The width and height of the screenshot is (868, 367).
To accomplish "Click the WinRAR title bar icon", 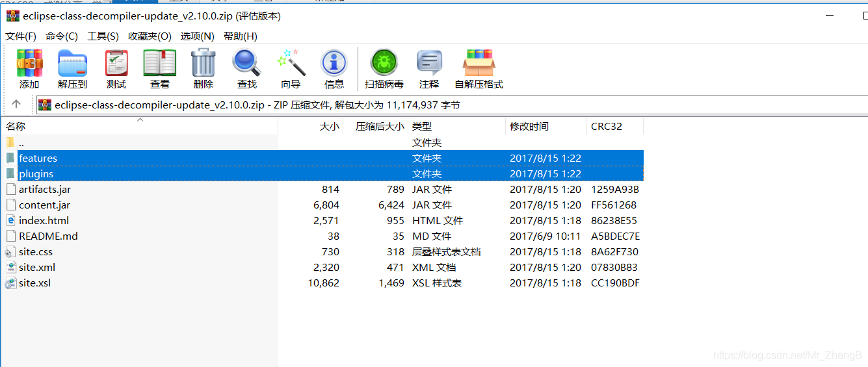I will 12,16.
